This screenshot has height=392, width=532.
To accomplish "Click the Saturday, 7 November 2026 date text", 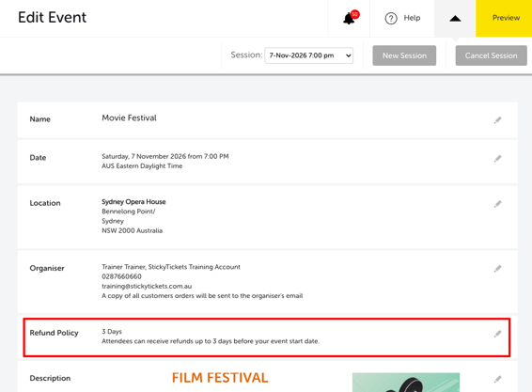I will 164,156.
